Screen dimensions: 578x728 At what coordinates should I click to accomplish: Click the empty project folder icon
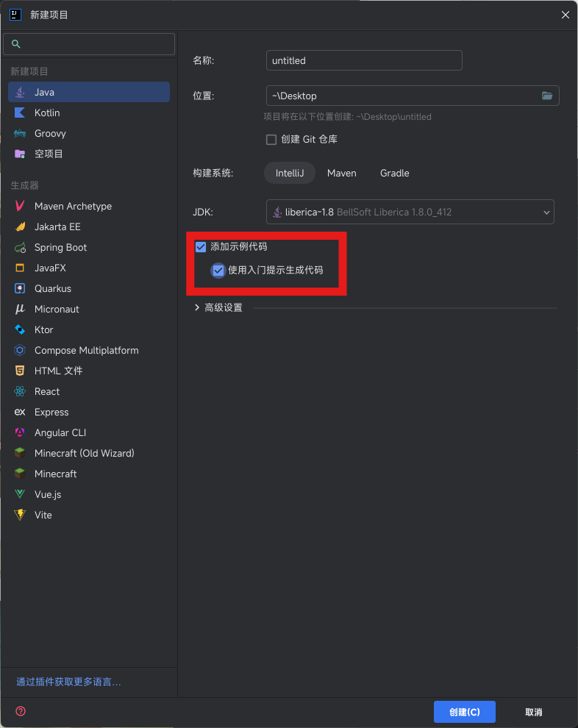click(20, 154)
